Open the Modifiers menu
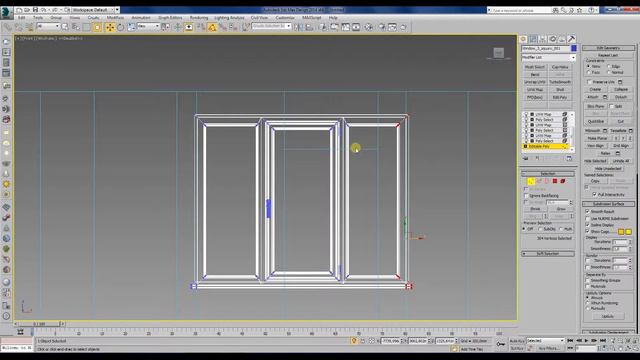Screen dimensions: 640x360 (115, 18)
